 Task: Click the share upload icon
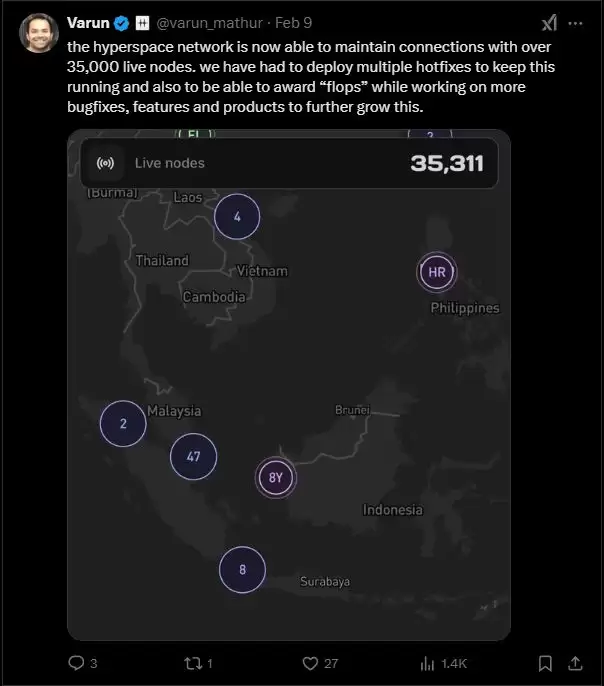click(577, 662)
